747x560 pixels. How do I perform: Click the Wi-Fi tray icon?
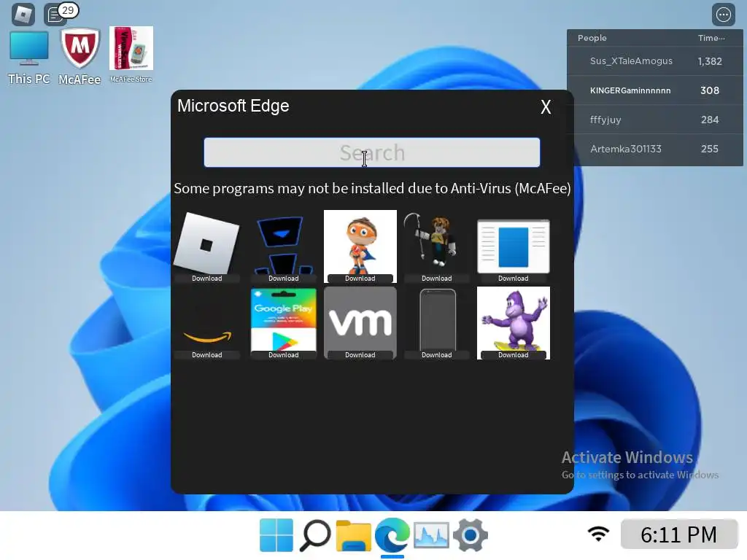click(598, 534)
